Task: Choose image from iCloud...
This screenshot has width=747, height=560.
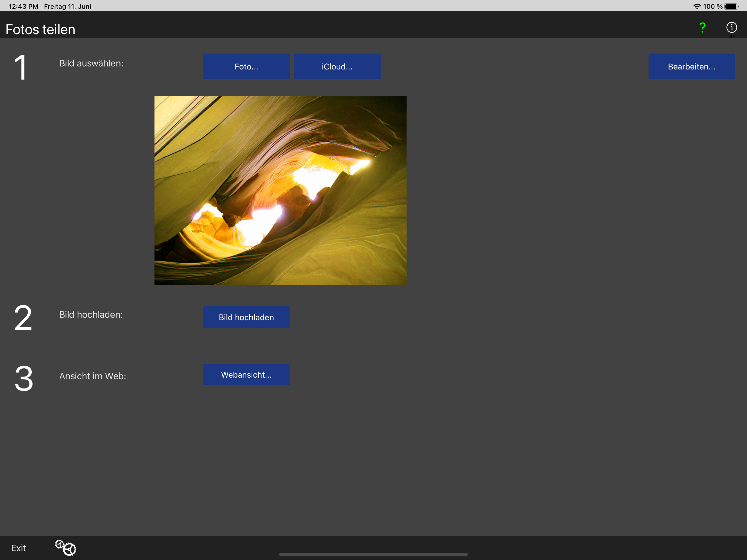Action: tap(337, 66)
